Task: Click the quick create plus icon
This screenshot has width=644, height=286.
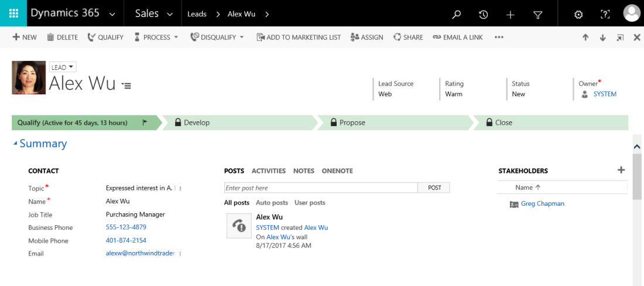Action: click(x=510, y=15)
